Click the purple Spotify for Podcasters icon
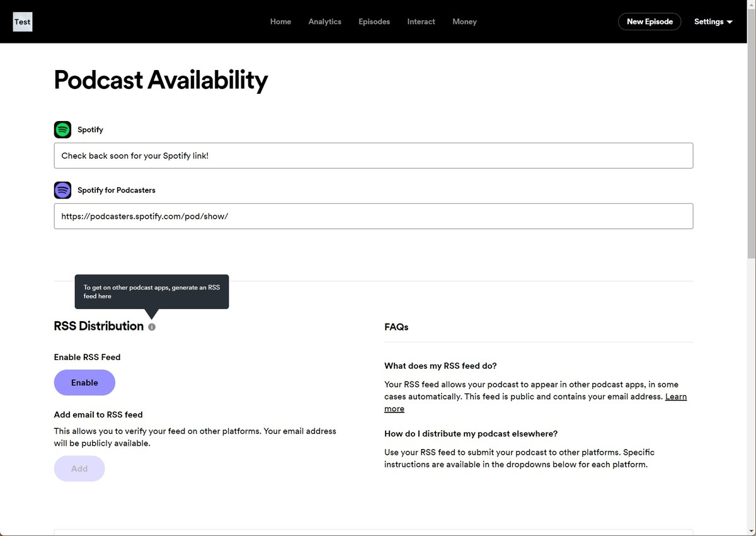 click(62, 190)
